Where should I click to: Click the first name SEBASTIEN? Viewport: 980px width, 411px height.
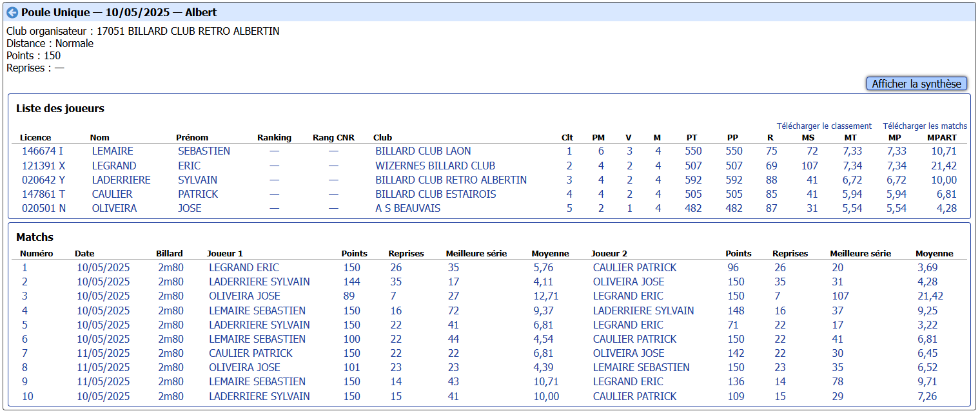click(204, 151)
